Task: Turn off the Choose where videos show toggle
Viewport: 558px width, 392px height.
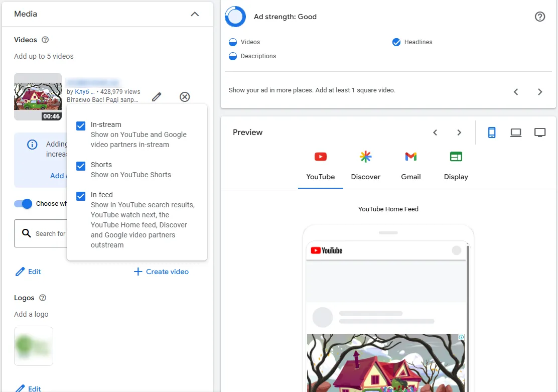Action: point(23,204)
